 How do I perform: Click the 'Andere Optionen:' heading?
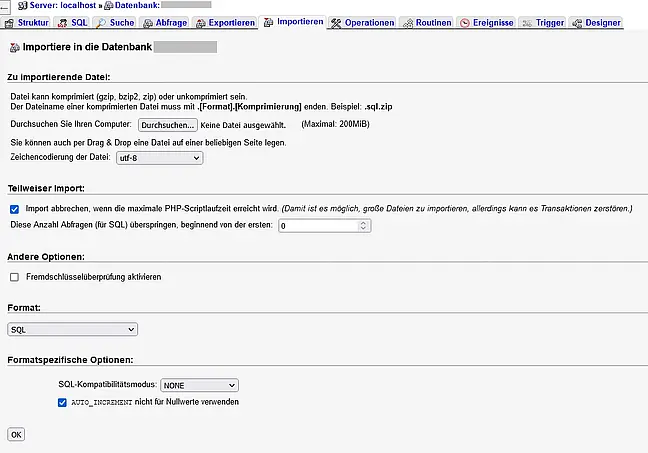46,257
